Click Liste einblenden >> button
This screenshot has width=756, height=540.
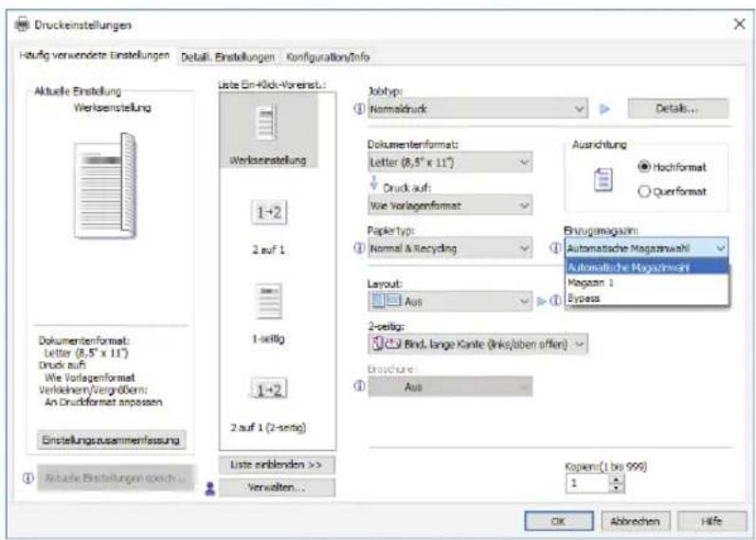tap(277, 465)
